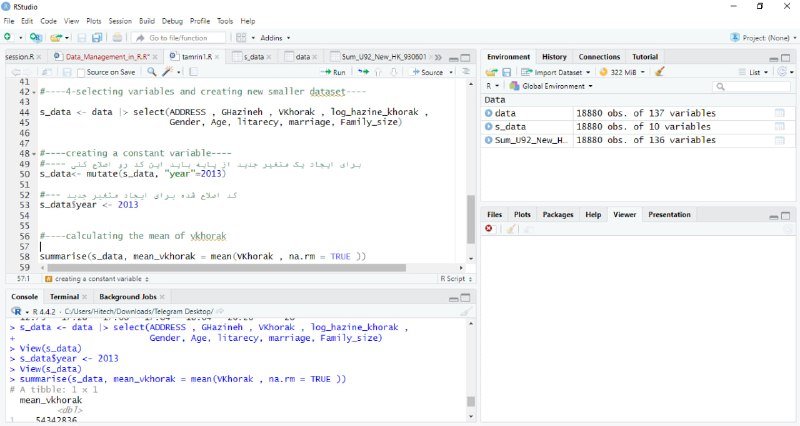Click the editor horizontal scrollbar
Screen dimensions: 800x426
[226, 267]
